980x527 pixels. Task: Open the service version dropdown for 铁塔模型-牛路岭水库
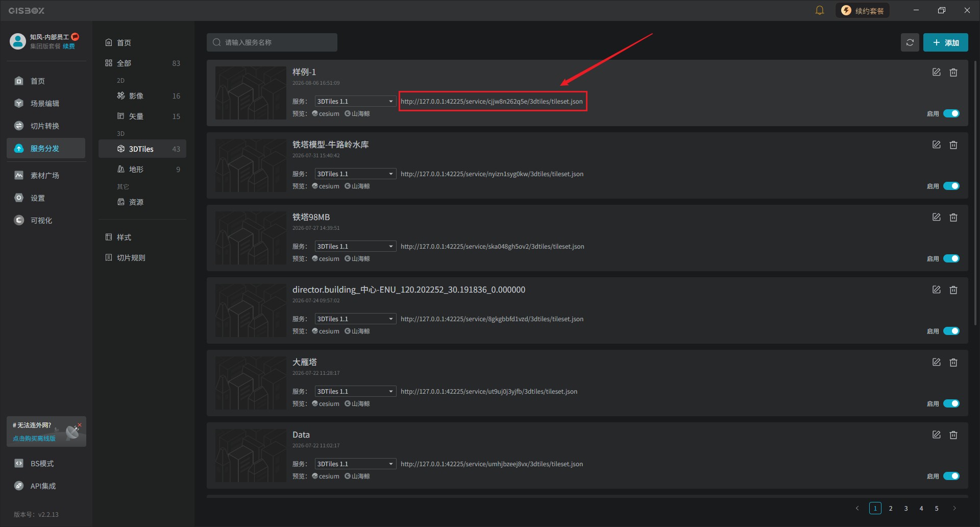coord(355,174)
